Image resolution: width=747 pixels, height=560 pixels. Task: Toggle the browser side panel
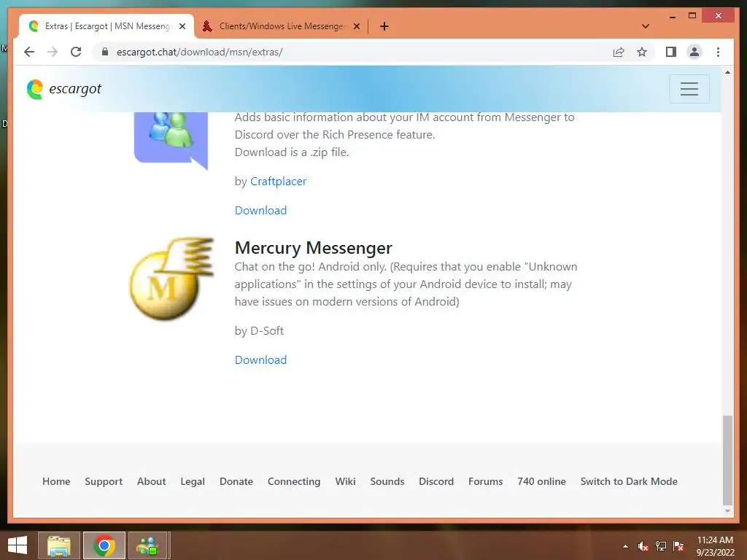(x=671, y=52)
